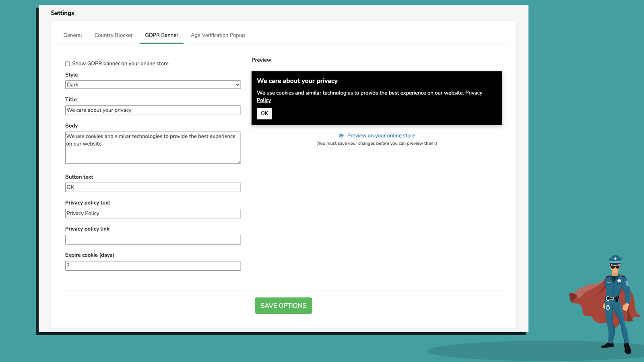Image resolution: width=644 pixels, height=362 pixels.
Task: Click the Expire cookie days field
Action: click(x=153, y=265)
